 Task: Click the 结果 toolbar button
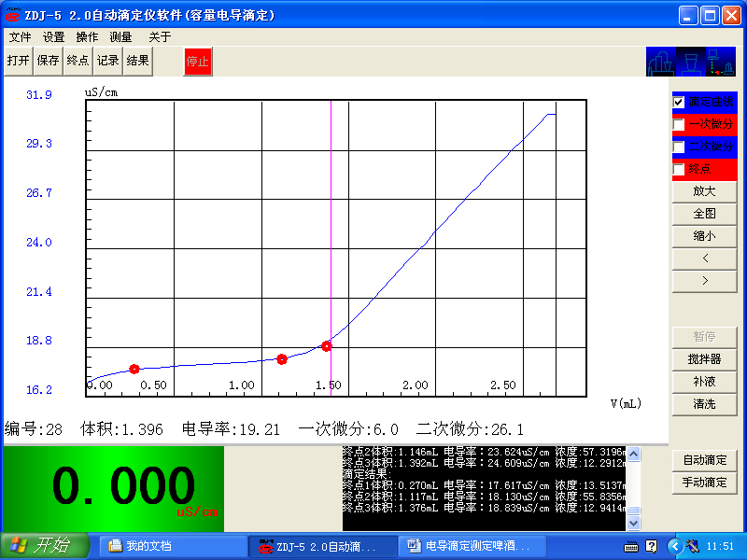click(x=137, y=61)
